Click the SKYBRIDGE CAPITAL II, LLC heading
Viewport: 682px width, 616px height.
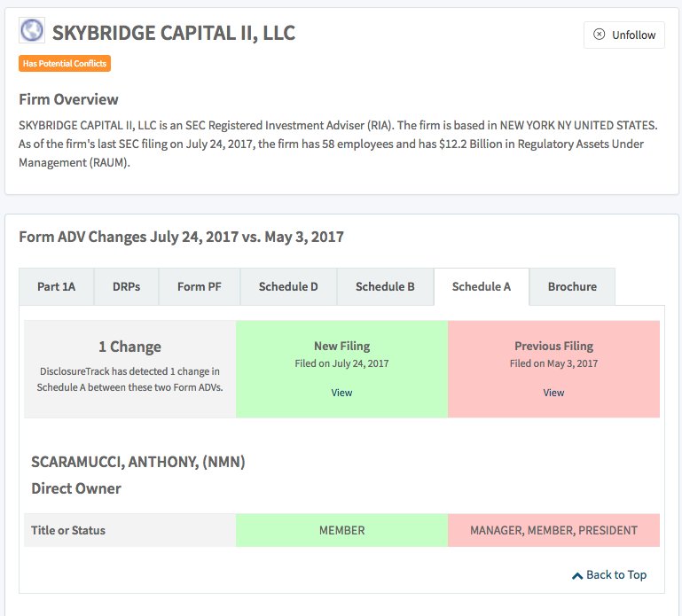point(174,33)
